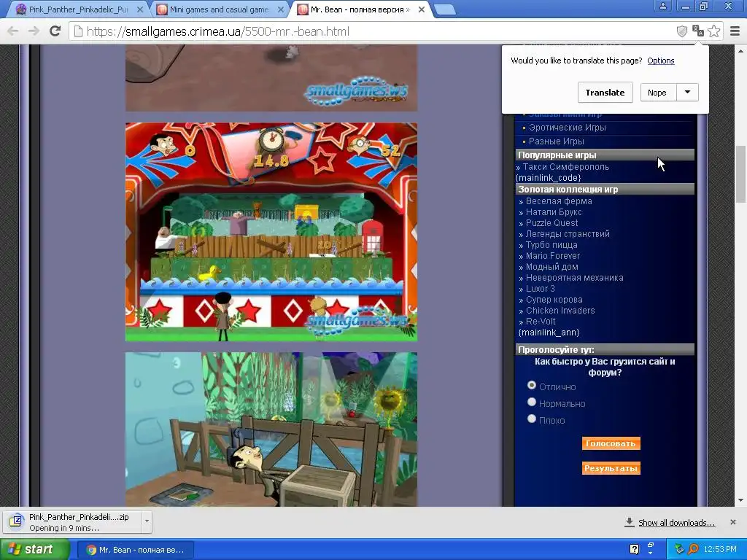Open the Натали Брукс game link
Viewport: 747px width, 560px height.
click(x=554, y=212)
